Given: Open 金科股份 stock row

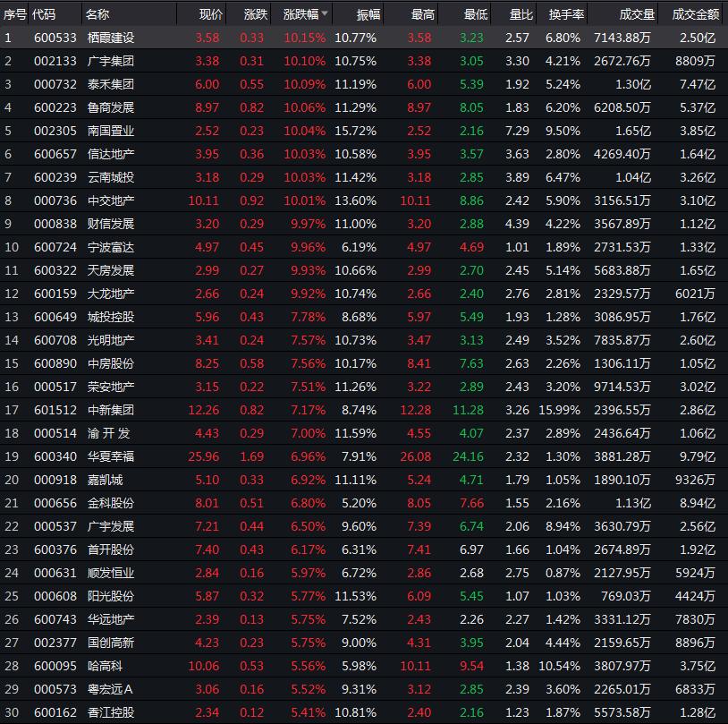Looking at the screenshot, I should (364, 503).
